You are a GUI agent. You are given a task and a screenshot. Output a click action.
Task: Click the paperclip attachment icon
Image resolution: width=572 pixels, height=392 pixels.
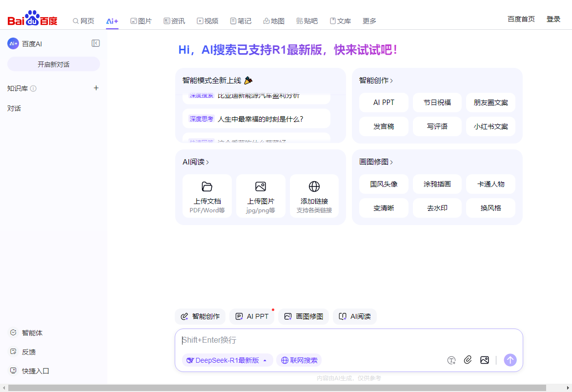(x=468, y=360)
